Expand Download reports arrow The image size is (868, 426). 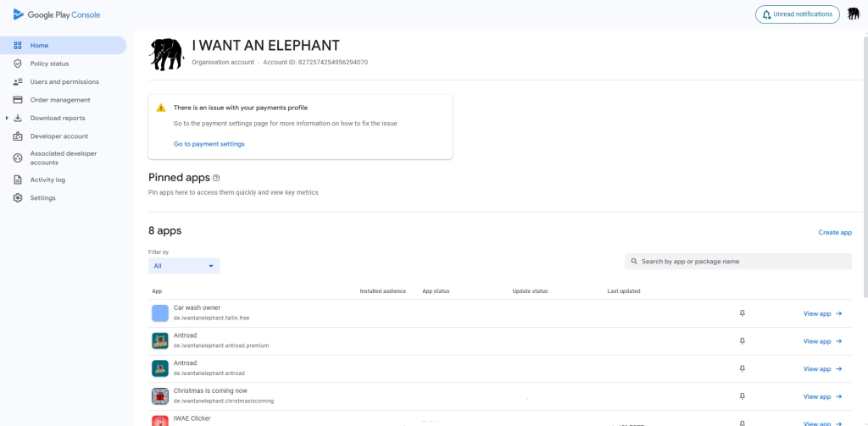[x=6, y=118]
